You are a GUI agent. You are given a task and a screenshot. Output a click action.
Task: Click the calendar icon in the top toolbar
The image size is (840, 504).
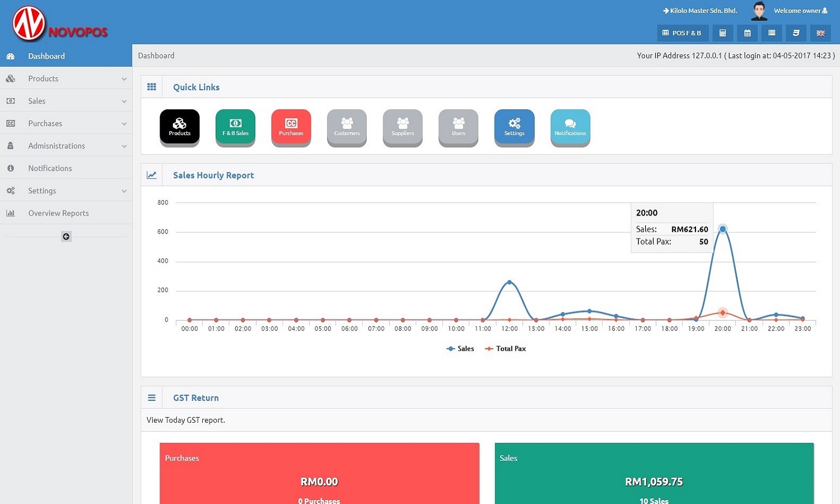(747, 33)
